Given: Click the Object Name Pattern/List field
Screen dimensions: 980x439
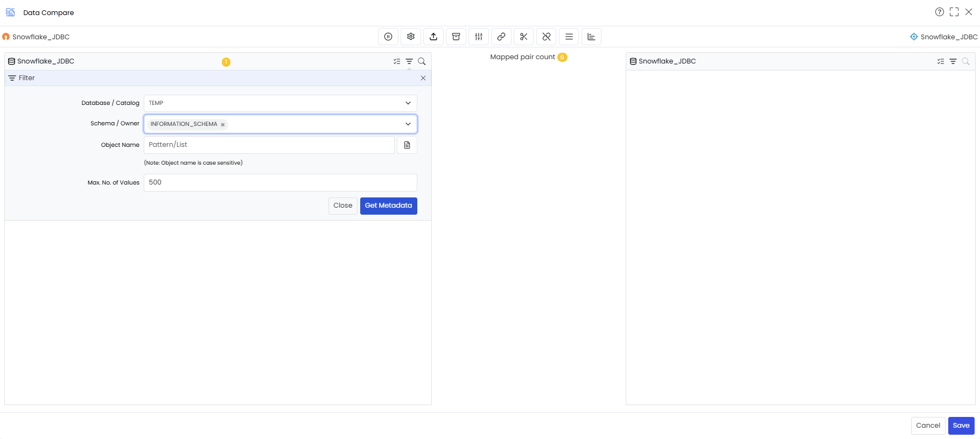Looking at the screenshot, I should (269, 145).
